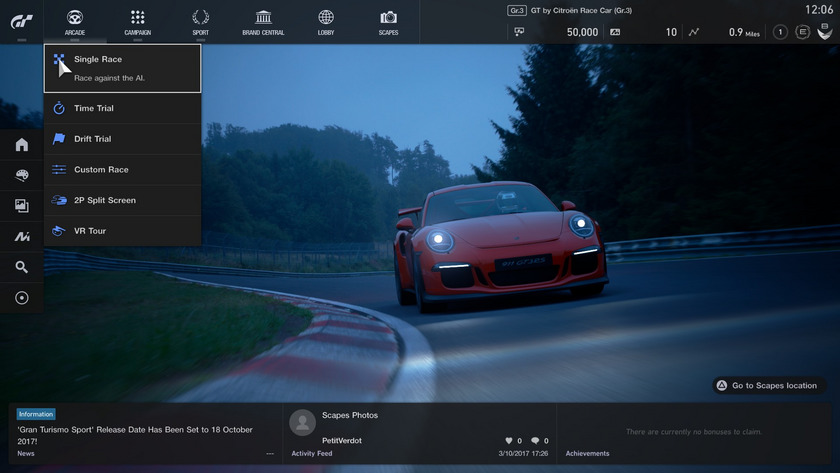Image resolution: width=840 pixels, height=473 pixels.
Task: Open the Brand Central menu
Action: [x=263, y=22]
